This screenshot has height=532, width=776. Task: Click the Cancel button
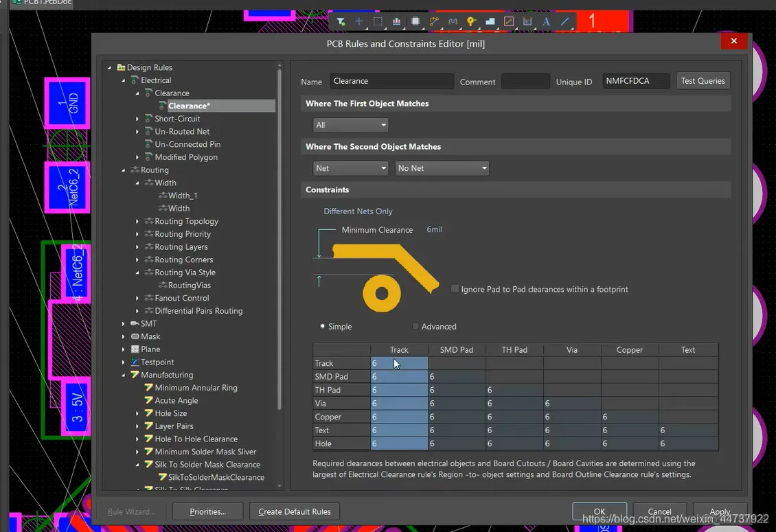point(660,511)
